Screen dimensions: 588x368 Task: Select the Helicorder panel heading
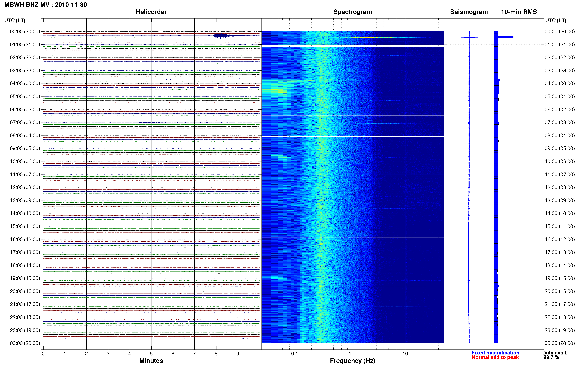click(x=151, y=12)
